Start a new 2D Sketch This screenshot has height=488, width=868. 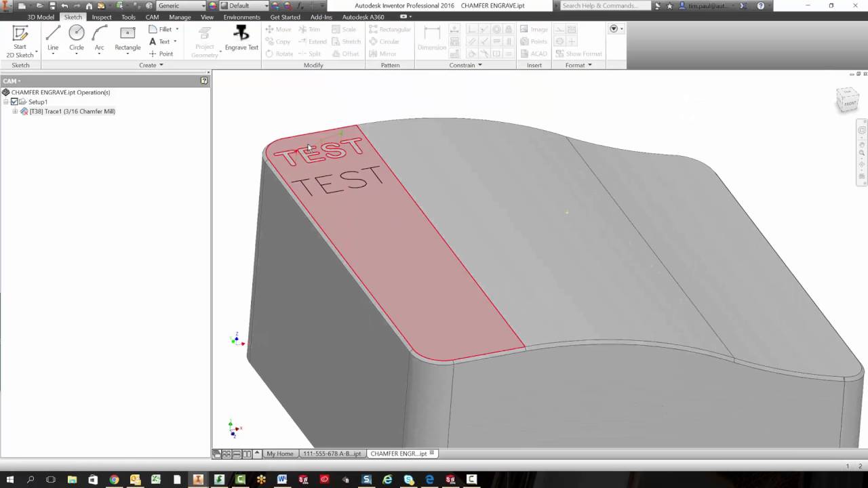20,41
